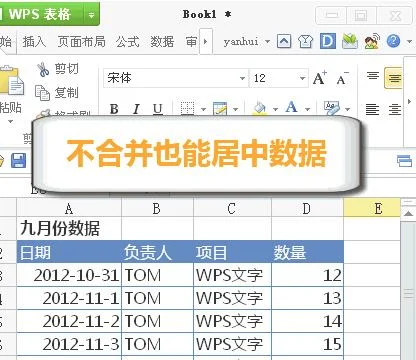Open the user community icon

pos(372,41)
